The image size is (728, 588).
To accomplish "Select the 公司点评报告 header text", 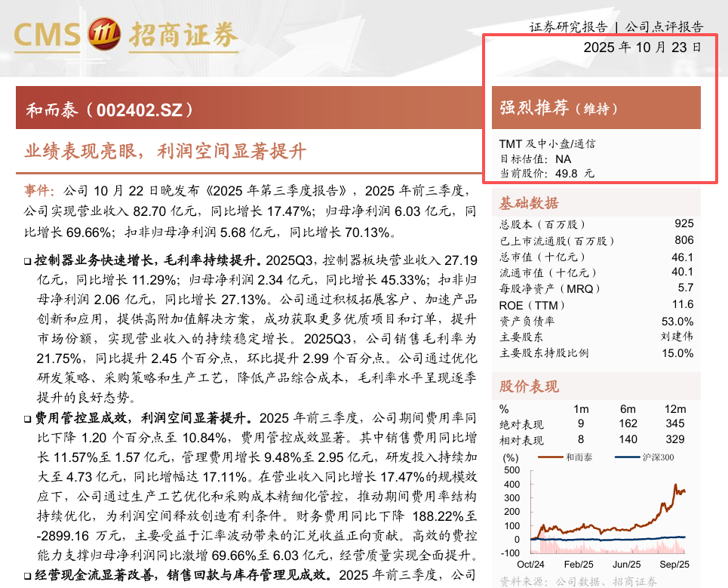I will point(664,27).
